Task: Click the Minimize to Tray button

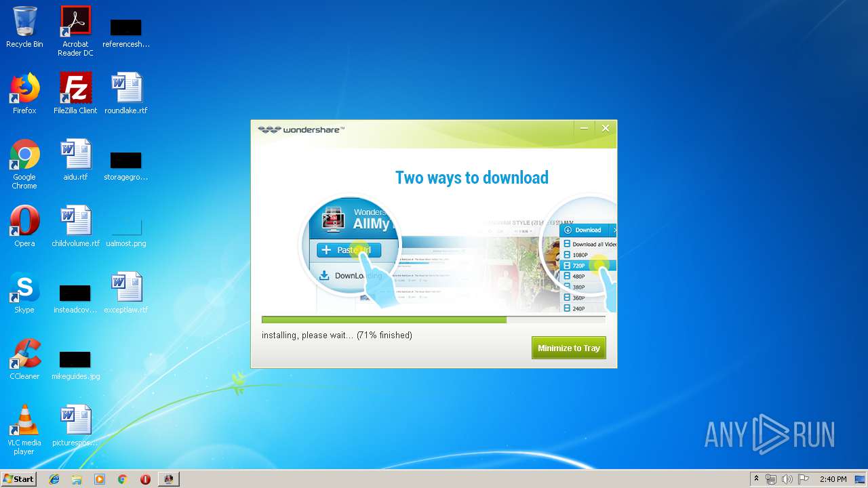Action: (x=568, y=348)
